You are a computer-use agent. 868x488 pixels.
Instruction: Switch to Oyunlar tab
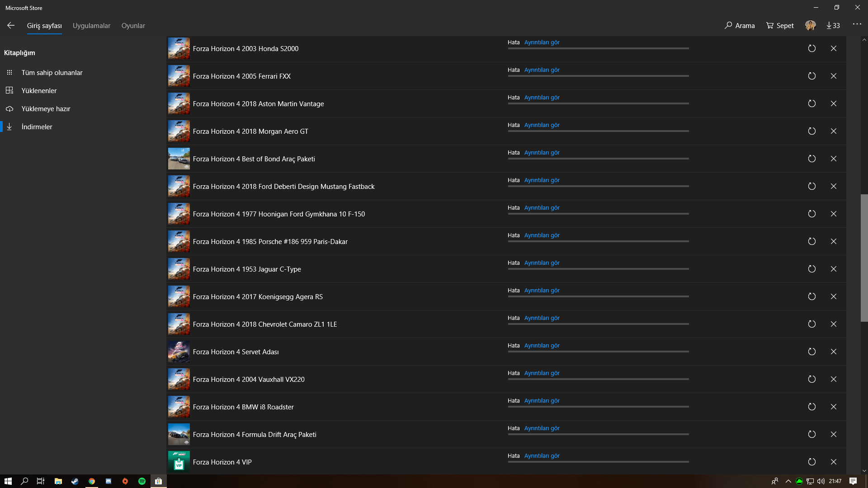[x=133, y=26]
